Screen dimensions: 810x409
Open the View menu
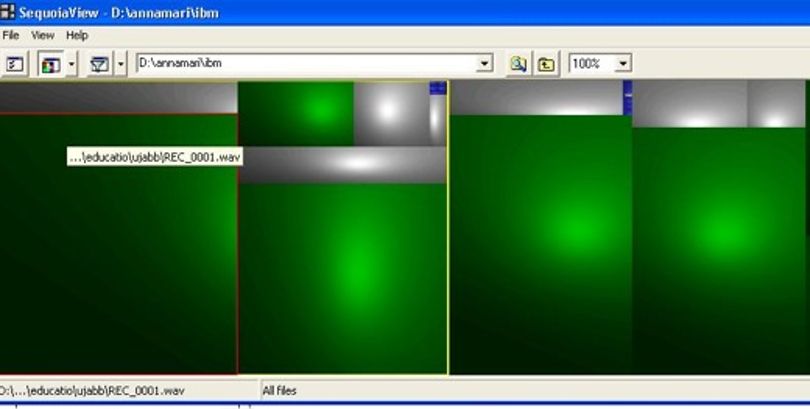click(42, 35)
